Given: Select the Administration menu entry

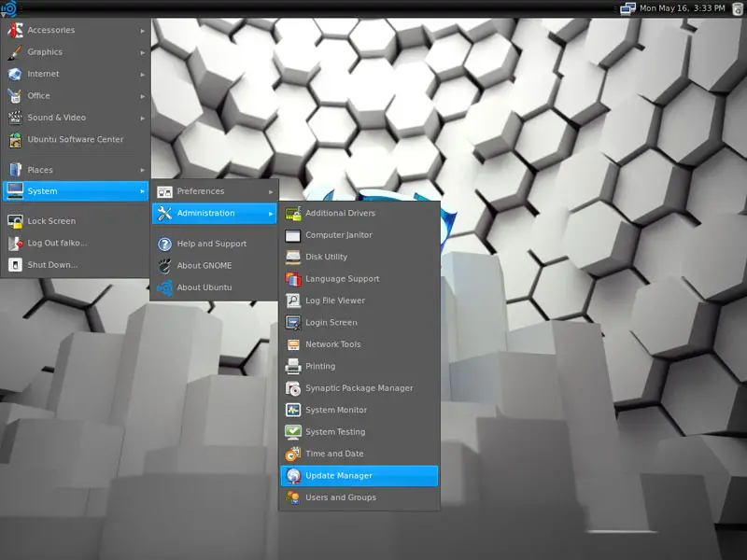Looking at the screenshot, I should 215,214.
